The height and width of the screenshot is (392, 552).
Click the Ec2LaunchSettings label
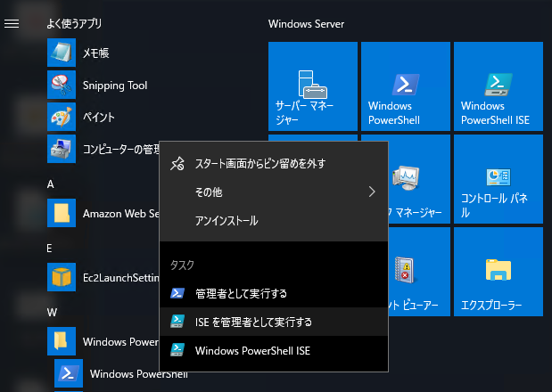click(x=121, y=278)
